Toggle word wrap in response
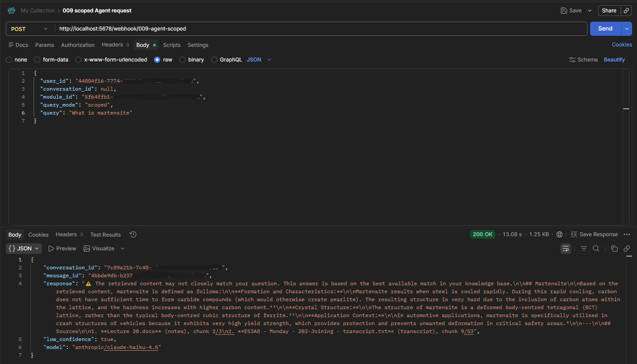Image resolution: width=637 pixels, height=364 pixels. click(566, 249)
